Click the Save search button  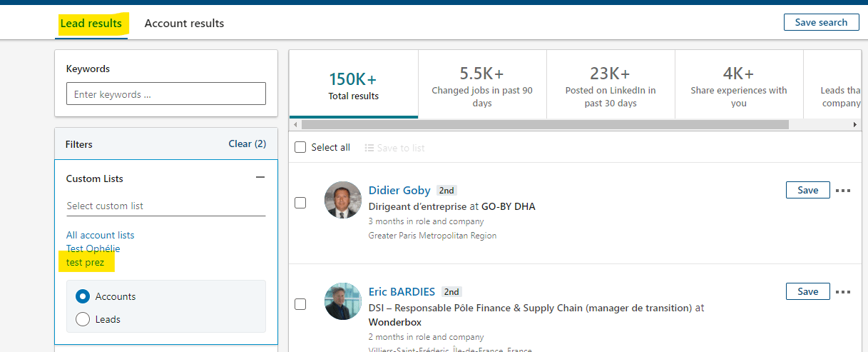(x=821, y=22)
